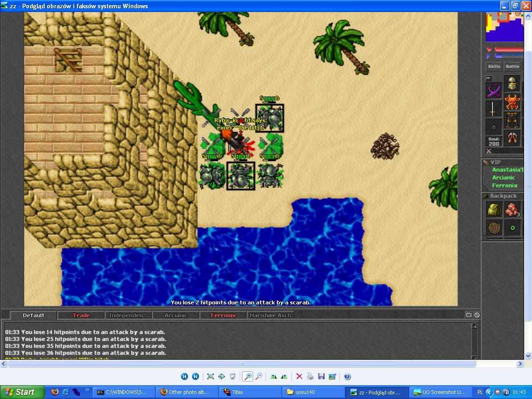This screenshot has height=399, width=532.
Task: Click the brown dead bush on sand
Action: [385, 146]
